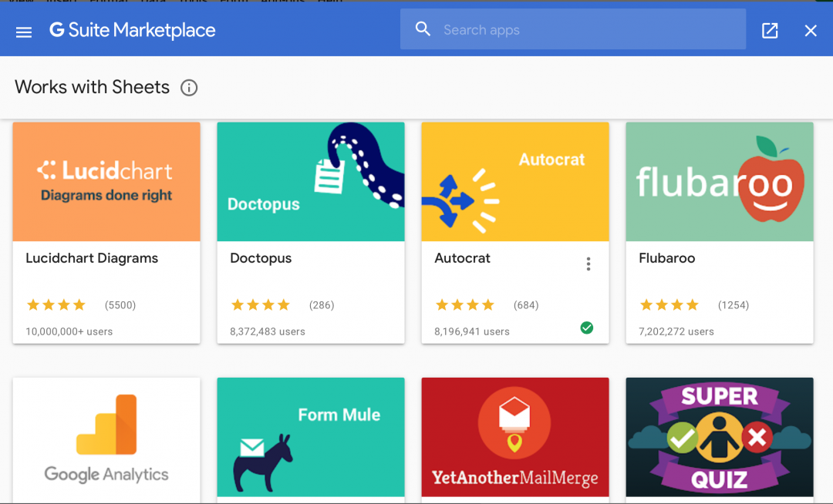Click the Lucidchart "Diagrams done right" banner

(106, 181)
